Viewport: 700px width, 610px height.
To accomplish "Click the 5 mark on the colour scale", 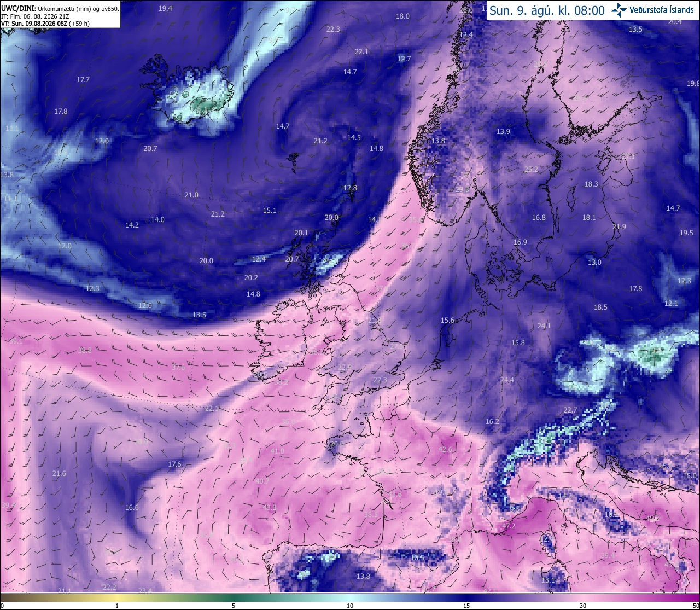I will pos(234,606).
